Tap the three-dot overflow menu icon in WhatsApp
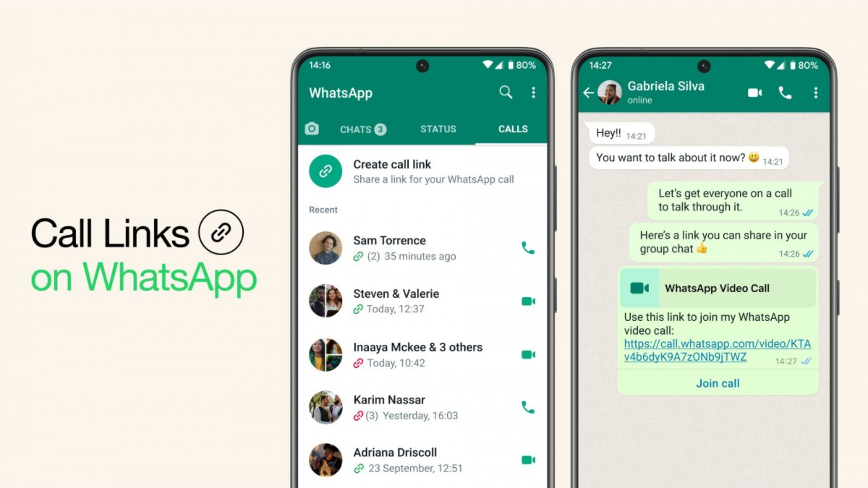The height and width of the screenshot is (488, 868). [533, 92]
